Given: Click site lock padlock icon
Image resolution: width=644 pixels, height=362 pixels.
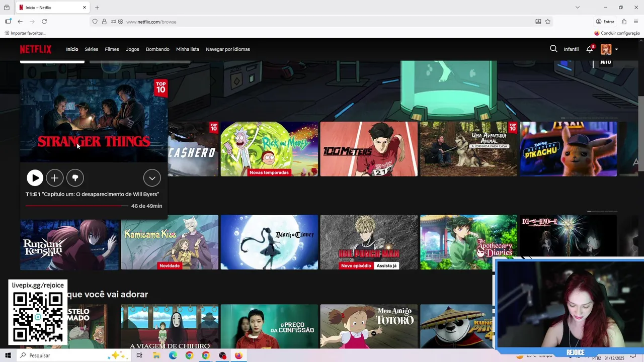Looking at the screenshot, I should click(x=104, y=22).
